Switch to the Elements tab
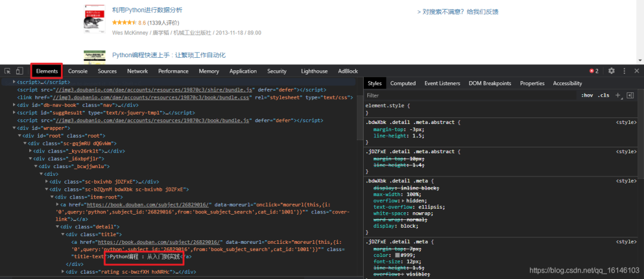This screenshot has width=644, height=279. click(x=47, y=71)
